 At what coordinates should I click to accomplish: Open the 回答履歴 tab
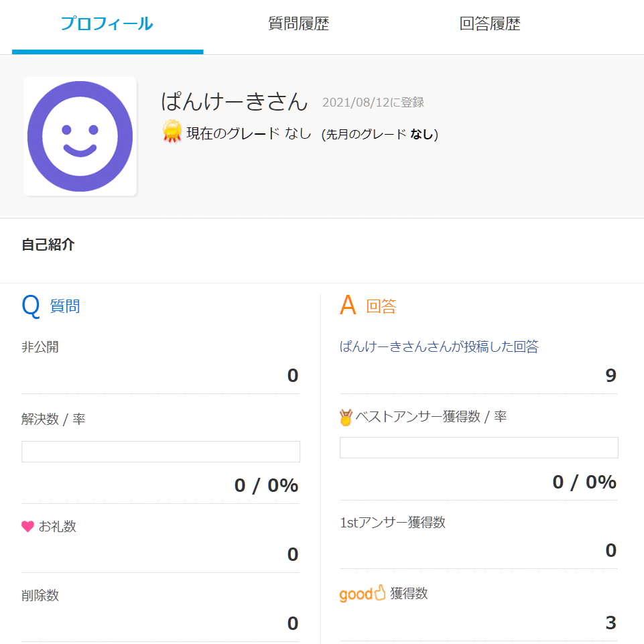pos(490,25)
